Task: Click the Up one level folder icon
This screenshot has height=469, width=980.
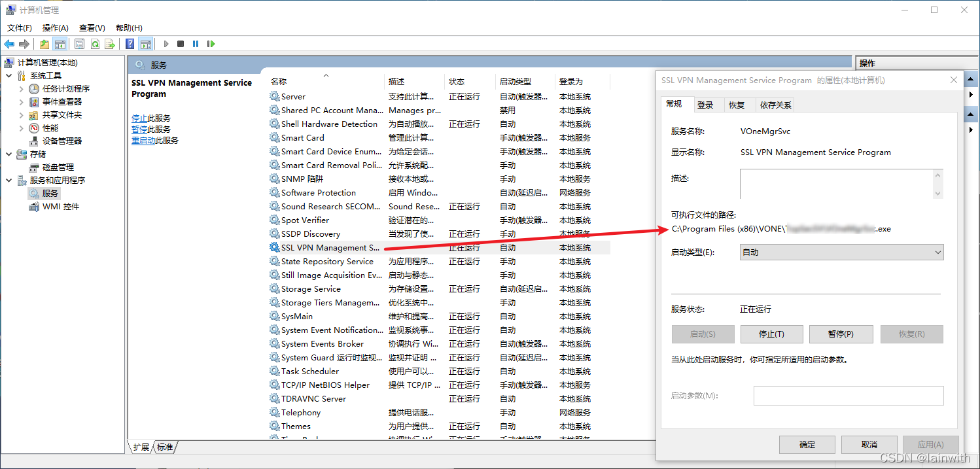Action: pos(44,44)
